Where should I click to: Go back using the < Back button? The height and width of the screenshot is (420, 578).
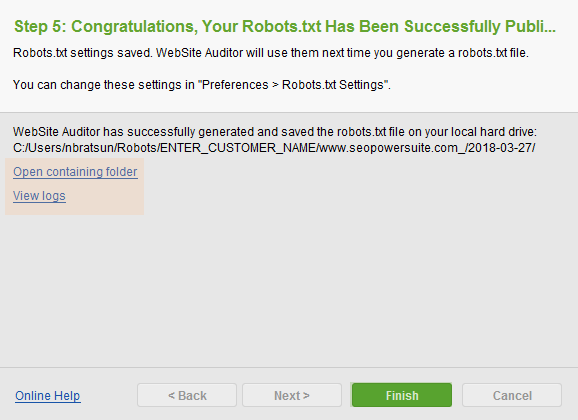click(x=187, y=395)
